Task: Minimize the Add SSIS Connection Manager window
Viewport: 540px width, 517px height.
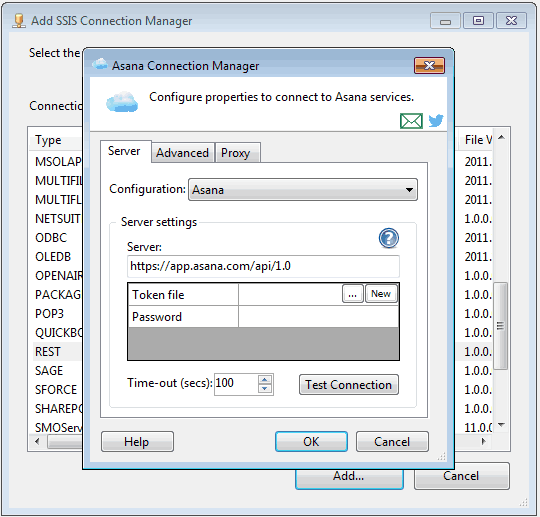Action: click(445, 21)
